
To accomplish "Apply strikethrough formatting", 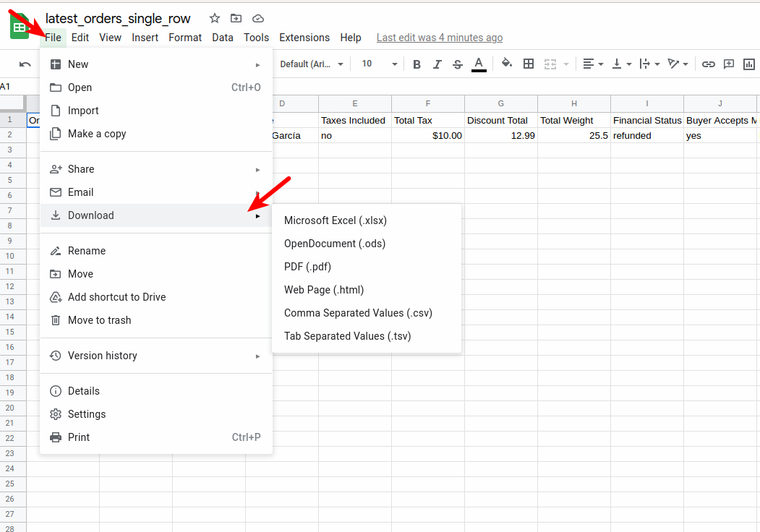I will point(457,64).
